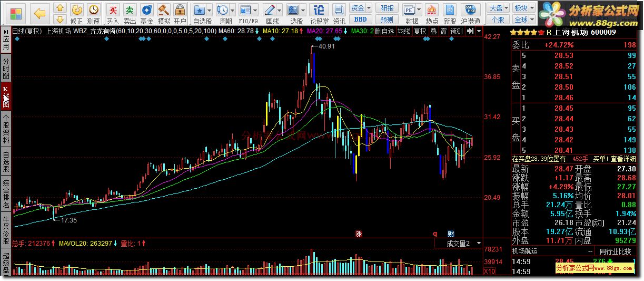Screen dimensions: 644x281
Task: Toggle 窗 multi-window view
Action: [443, 31]
